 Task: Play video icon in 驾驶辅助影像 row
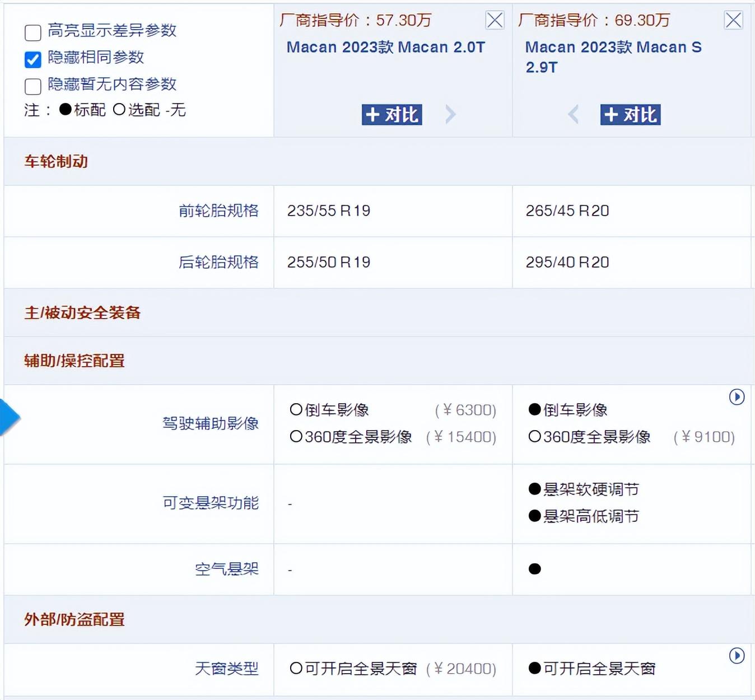[737, 397]
